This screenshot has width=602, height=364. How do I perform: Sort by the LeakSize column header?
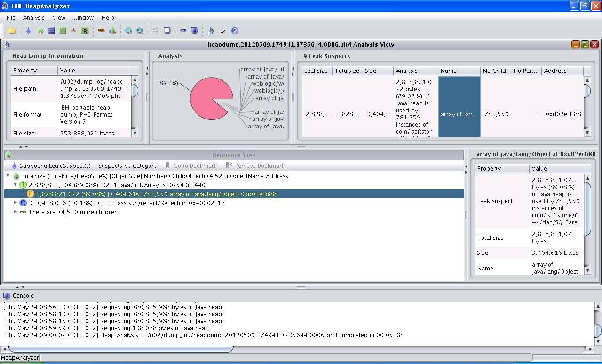click(317, 71)
